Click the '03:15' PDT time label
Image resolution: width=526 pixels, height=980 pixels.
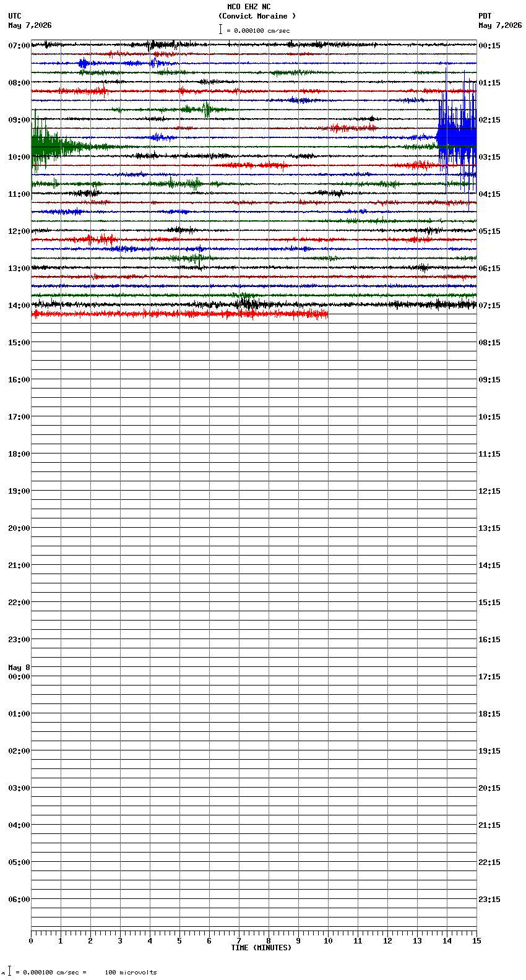[489, 157]
